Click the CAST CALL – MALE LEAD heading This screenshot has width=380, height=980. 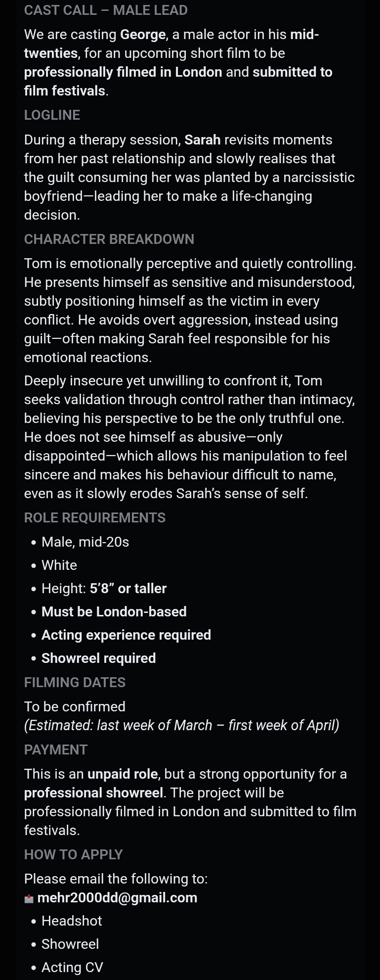106,10
